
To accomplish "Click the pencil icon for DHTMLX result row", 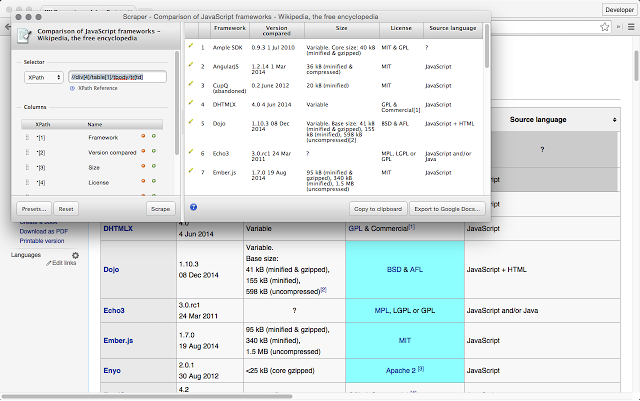I will pyautogui.click(x=191, y=102).
